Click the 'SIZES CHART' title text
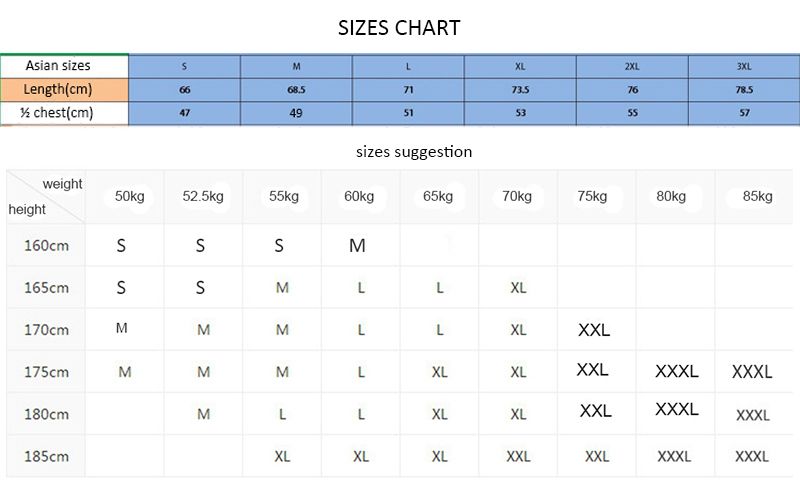The width and height of the screenshot is (800, 494). pyautogui.click(x=399, y=28)
